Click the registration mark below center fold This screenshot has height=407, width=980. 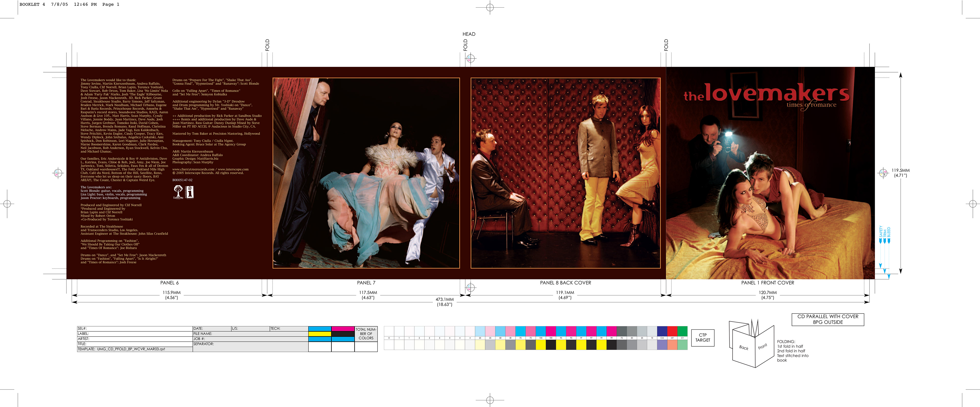pyautogui.click(x=471, y=288)
